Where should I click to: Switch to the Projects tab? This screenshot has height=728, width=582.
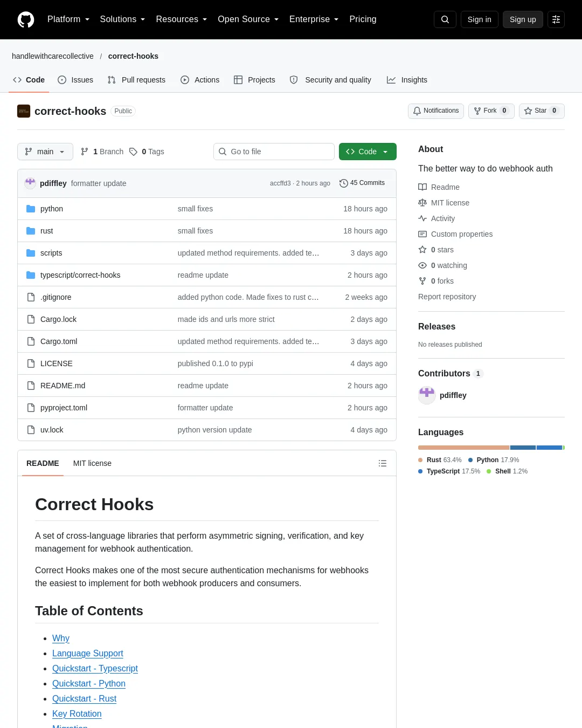(254, 80)
